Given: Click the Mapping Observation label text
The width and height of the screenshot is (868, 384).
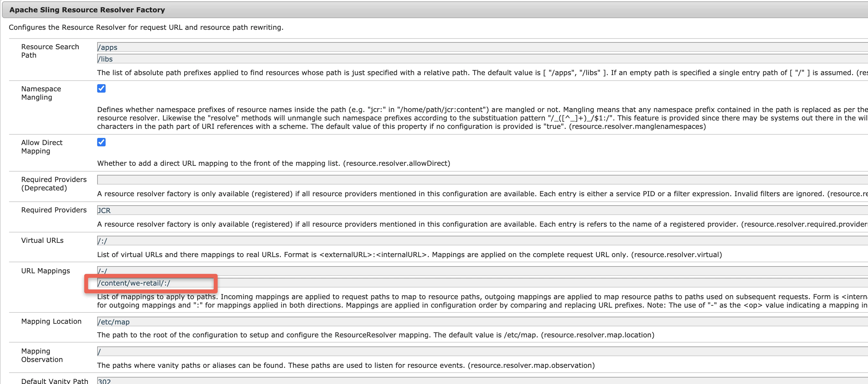Looking at the screenshot, I should tap(42, 356).
